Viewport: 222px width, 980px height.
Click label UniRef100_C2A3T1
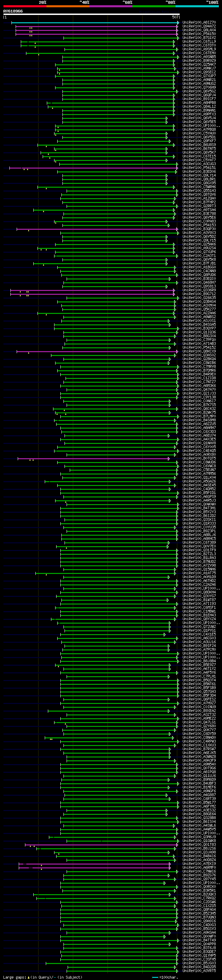[x=199, y=256]
